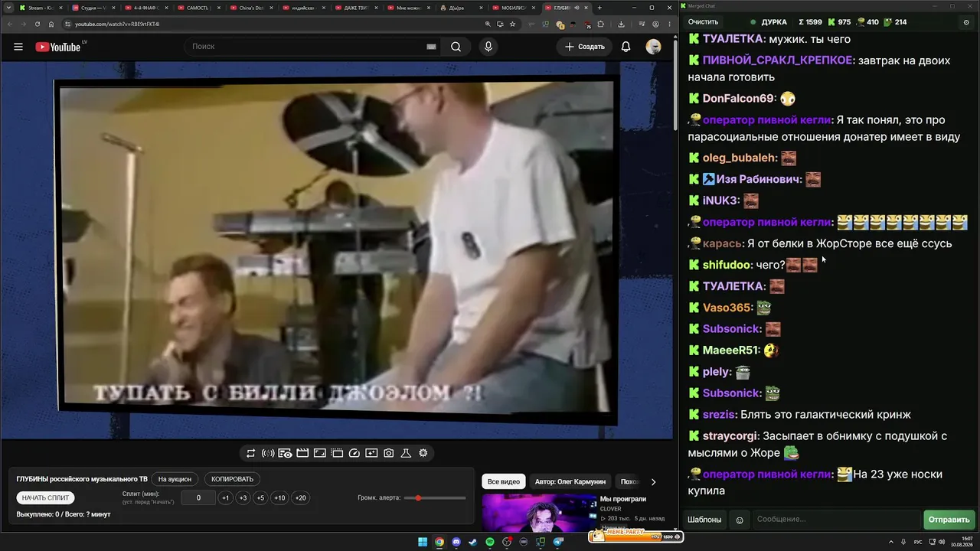Open Telegram from the taskbar
The image size is (980, 551).
point(558,542)
